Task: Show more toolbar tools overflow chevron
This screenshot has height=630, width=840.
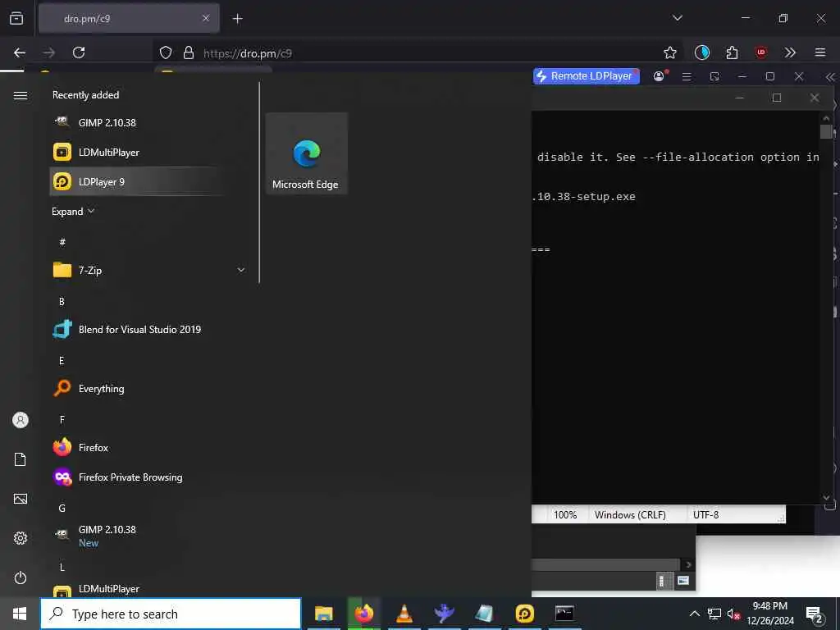Action: [790, 52]
